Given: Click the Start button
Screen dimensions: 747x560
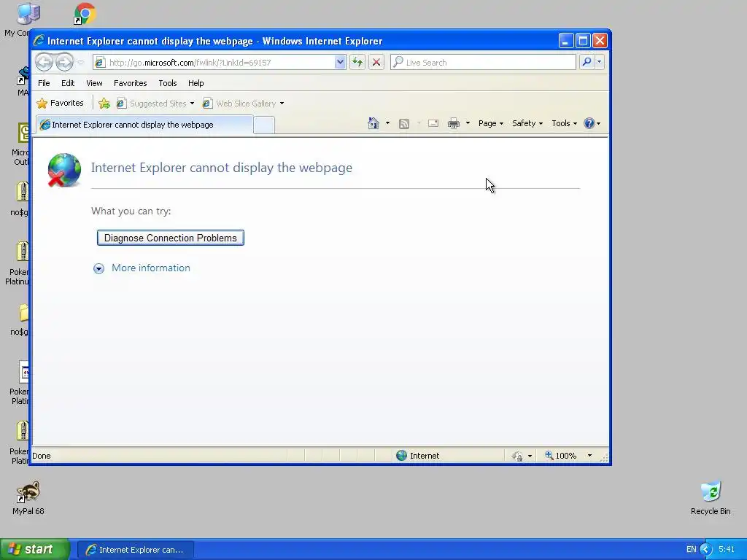Looking at the screenshot, I should [34, 550].
